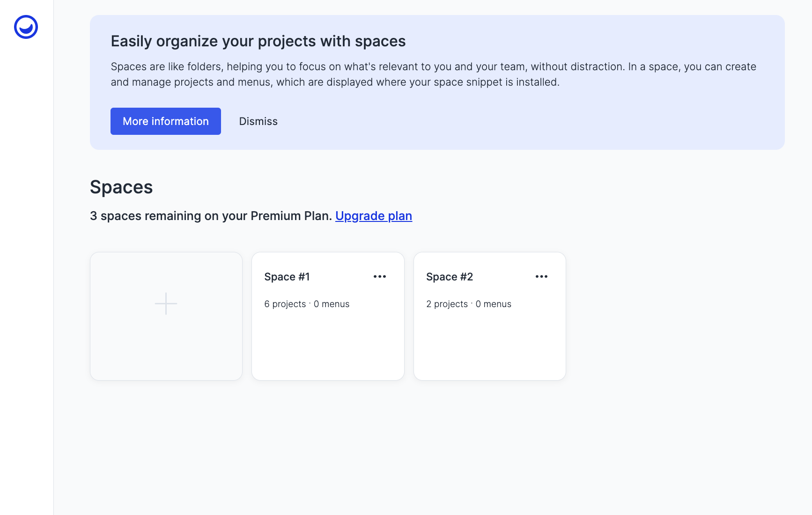Click the Spaces page heading
Screen dimensions: 812x515
click(121, 187)
